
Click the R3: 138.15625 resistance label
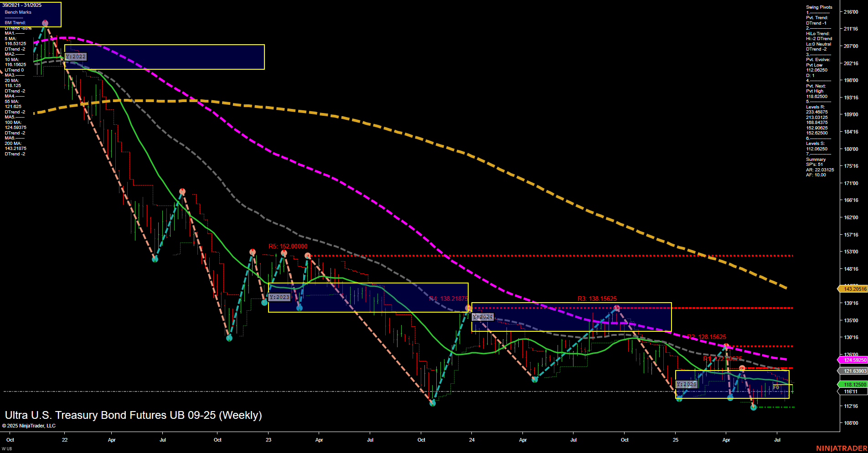597,299
